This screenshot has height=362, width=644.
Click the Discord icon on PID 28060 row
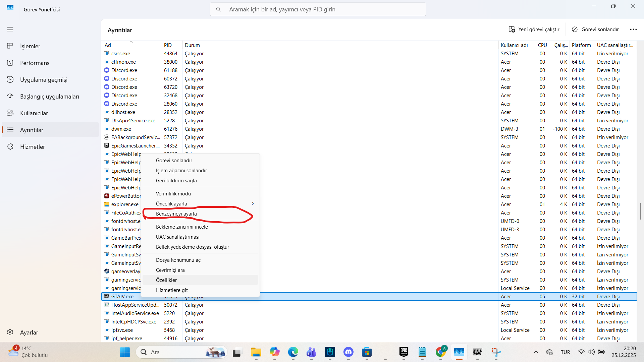coord(107,104)
